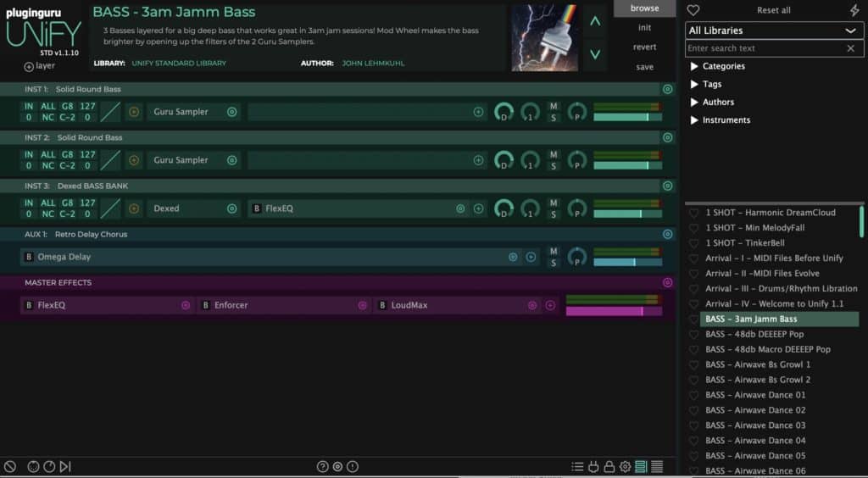The width and height of the screenshot is (868, 478).
Task: Click the plug icon in footer
Action: coord(593,467)
